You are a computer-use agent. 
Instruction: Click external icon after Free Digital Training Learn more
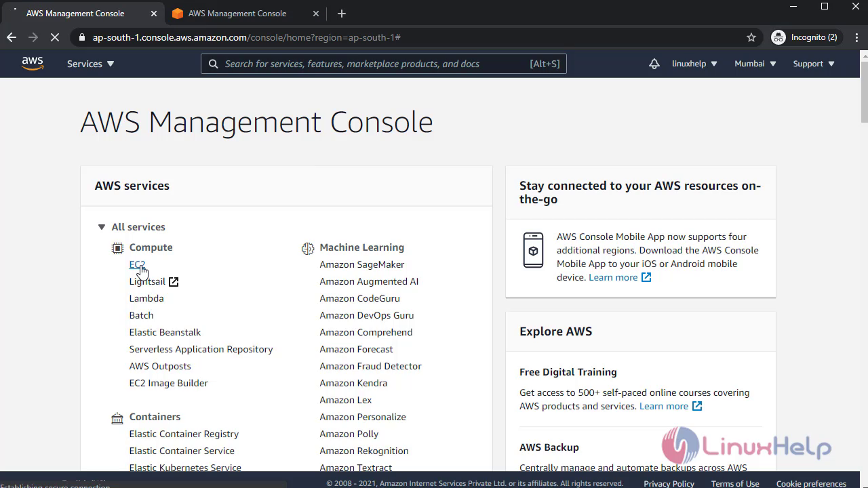point(697,406)
